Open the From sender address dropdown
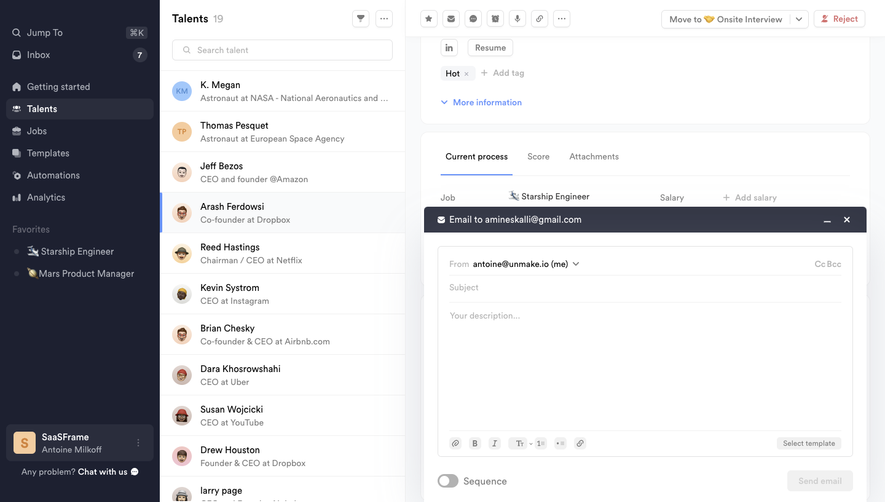Screen dimensions: 885x502 point(576,264)
